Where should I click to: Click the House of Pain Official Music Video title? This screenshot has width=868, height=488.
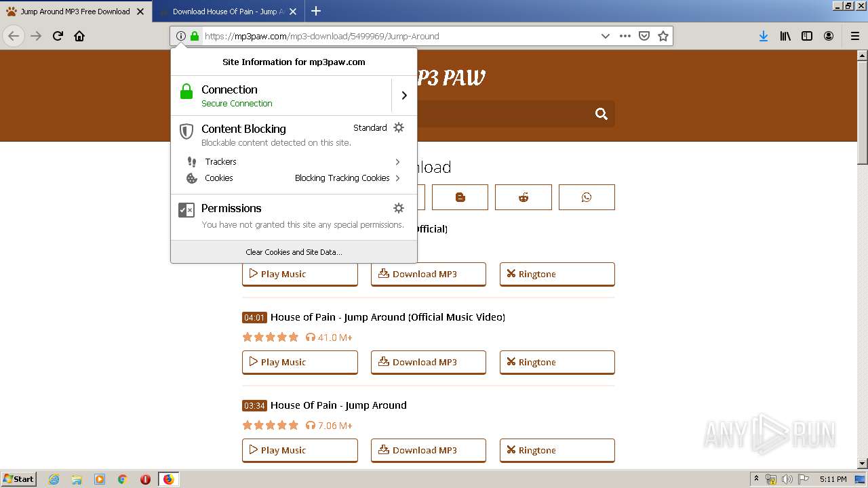coord(388,317)
